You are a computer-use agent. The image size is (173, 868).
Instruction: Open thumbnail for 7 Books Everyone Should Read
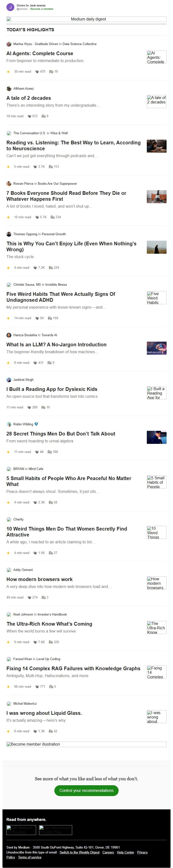(x=156, y=197)
